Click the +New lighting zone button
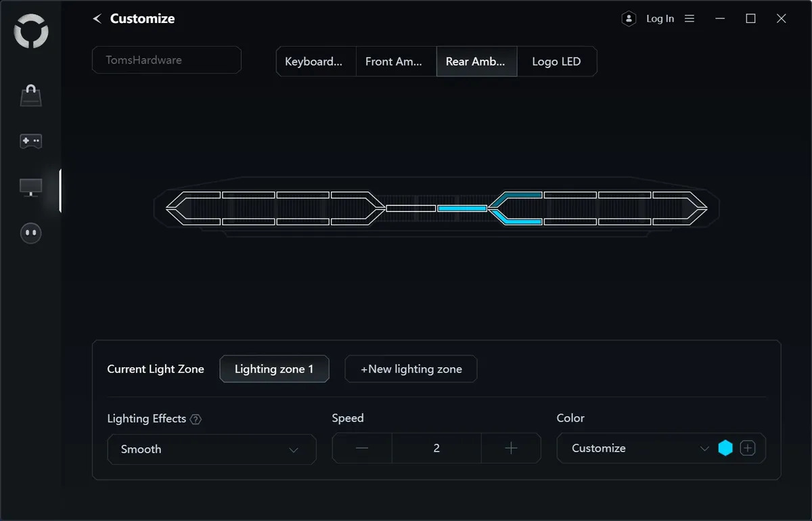812x521 pixels. pos(411,369)
